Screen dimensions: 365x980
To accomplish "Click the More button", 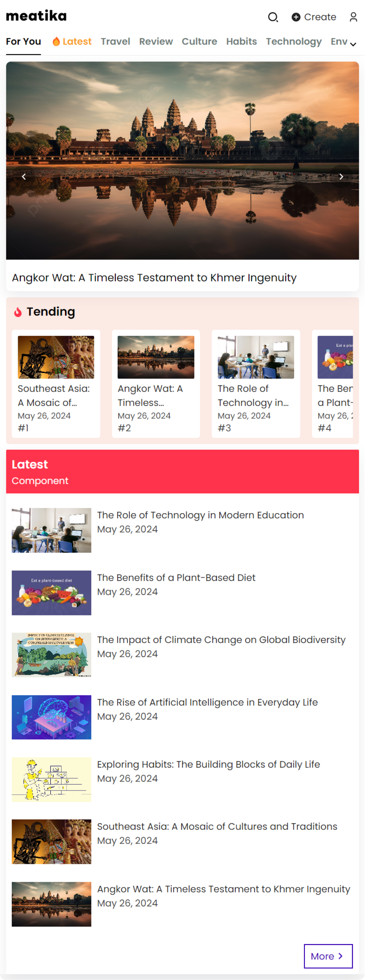I will pyautogui.click(x=328, y=956).
